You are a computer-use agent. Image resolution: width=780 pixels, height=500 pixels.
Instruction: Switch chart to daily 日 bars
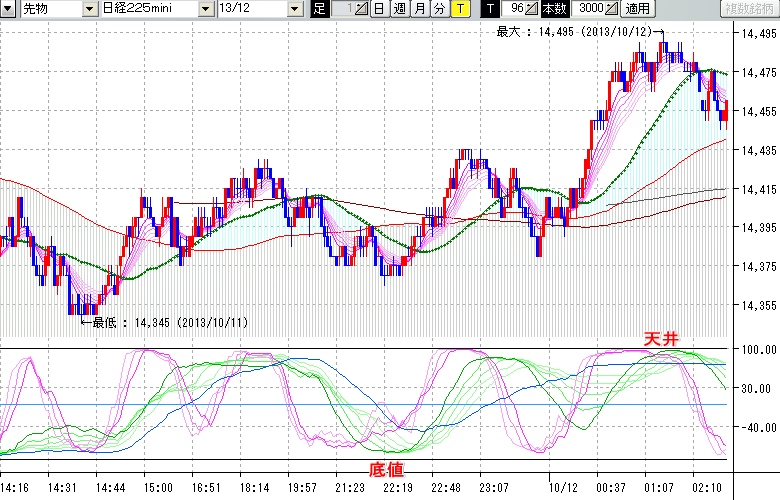tap(379, 9)
